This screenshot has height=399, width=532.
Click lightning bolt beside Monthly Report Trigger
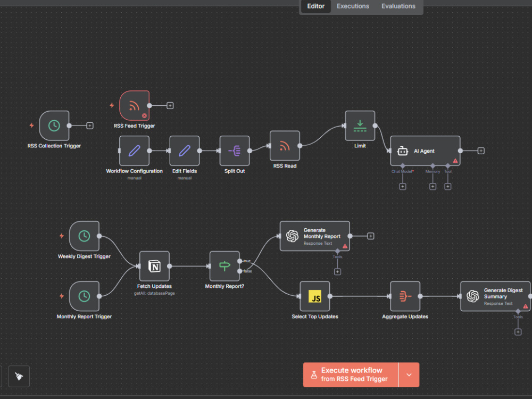point(62,296)
